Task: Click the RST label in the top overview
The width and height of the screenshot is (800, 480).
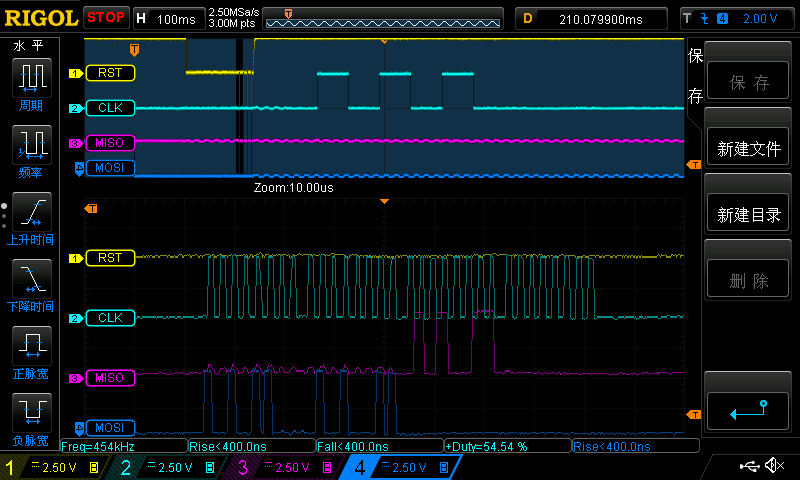Action: click(x=110, y=73)
